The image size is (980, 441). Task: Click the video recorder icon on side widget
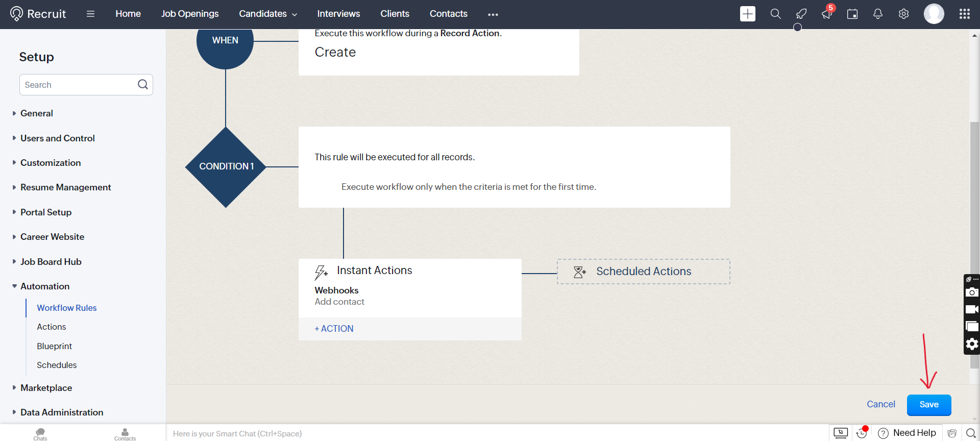[972, 309]
